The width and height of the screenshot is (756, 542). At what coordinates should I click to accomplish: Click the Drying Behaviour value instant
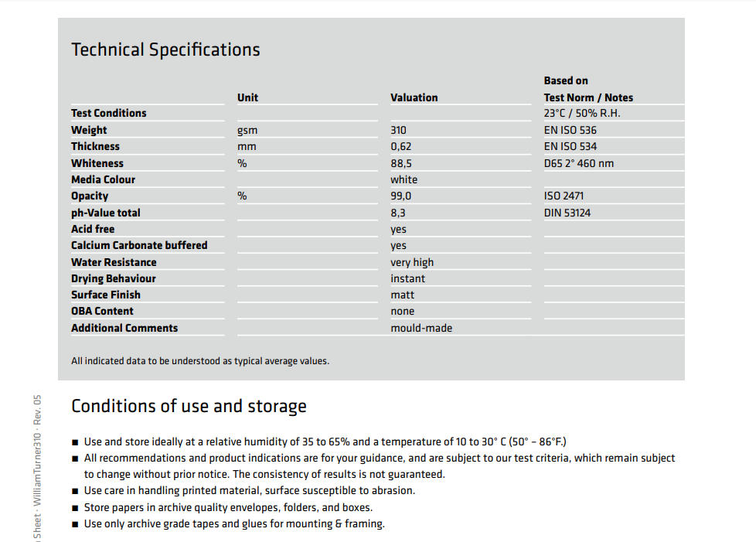tap(408, 278)
